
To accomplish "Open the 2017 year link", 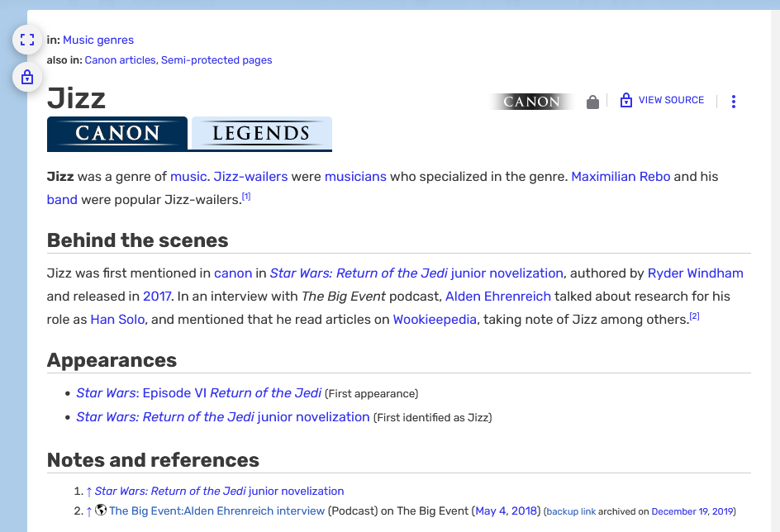I will (x=157, y=297).
